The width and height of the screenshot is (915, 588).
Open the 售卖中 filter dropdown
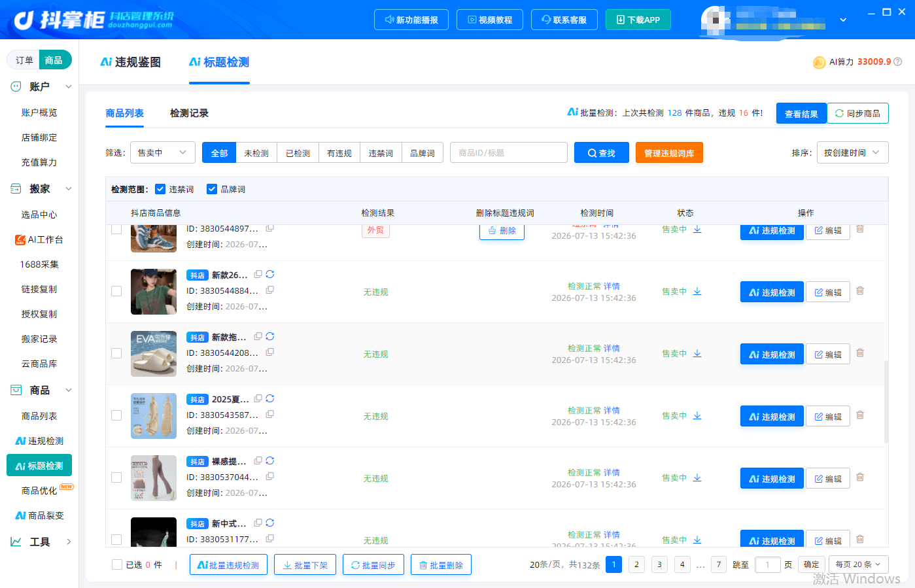(163, 152)
